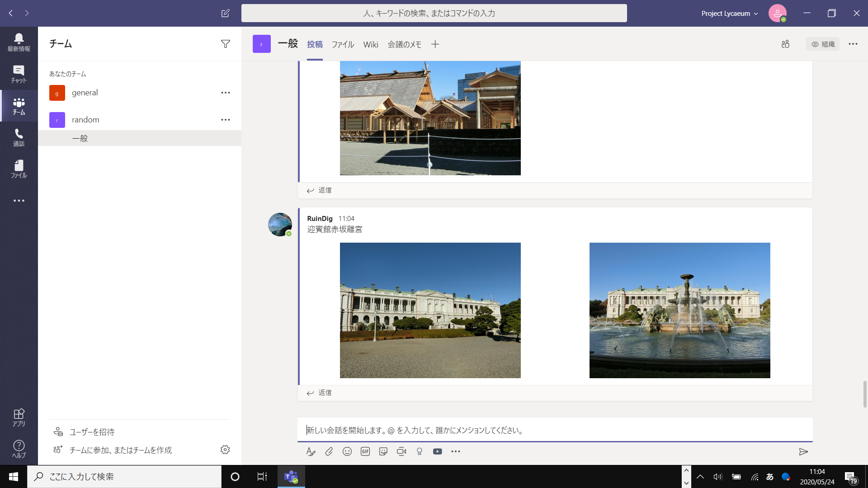Click the new chat compose icon

[x=225, y=13]
